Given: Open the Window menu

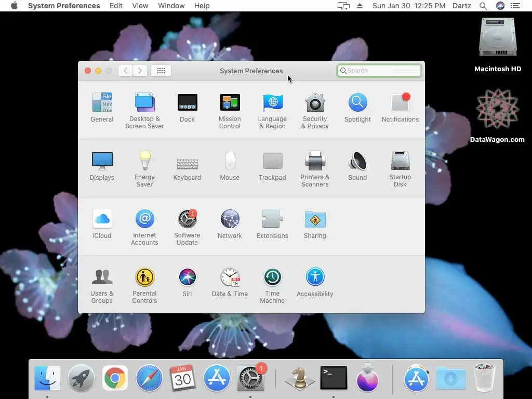Looking at the screenshot, I should pyautogui.click(x=171, y=6).
